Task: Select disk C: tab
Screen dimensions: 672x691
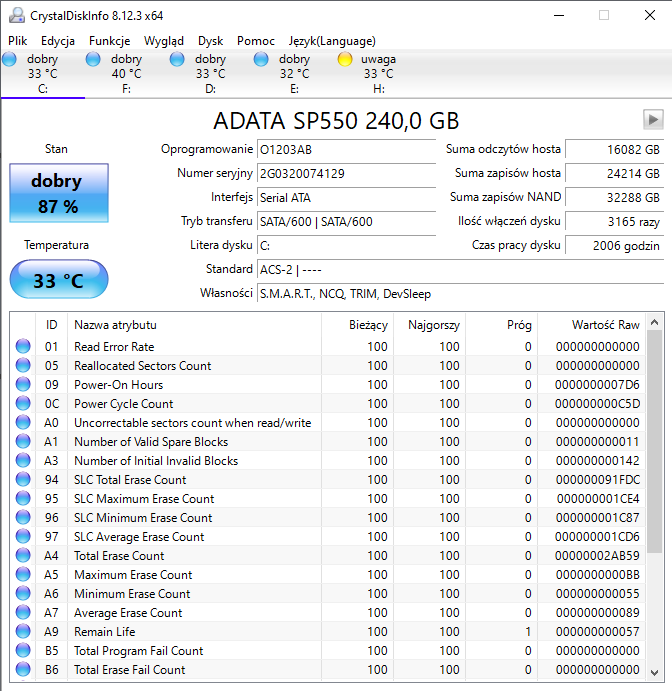Action: [43, 74]
